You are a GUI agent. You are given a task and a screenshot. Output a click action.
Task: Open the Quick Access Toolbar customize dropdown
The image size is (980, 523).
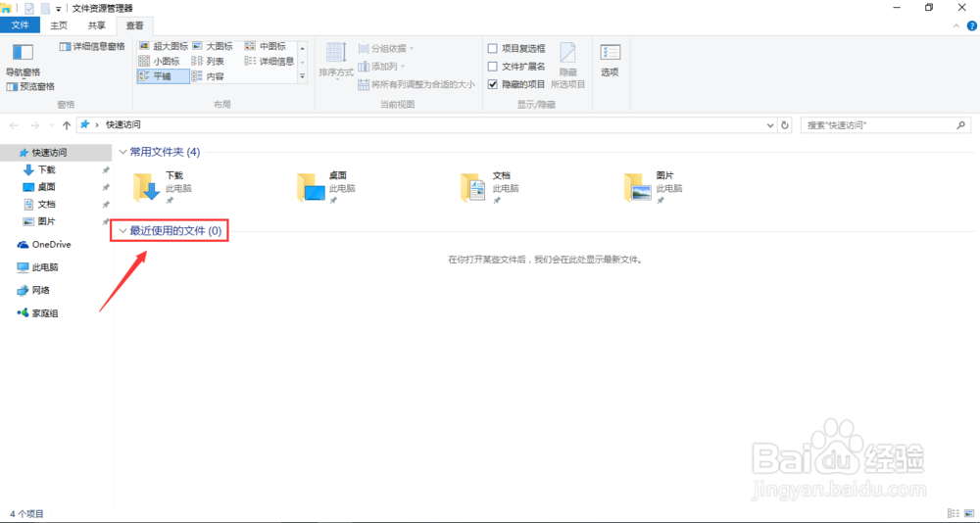point(58,8)
